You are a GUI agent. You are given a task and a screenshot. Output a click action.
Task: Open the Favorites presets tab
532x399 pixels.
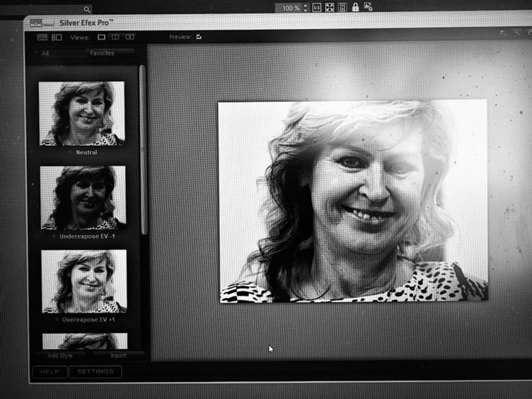pyautogui.click(x=103, y=53)
